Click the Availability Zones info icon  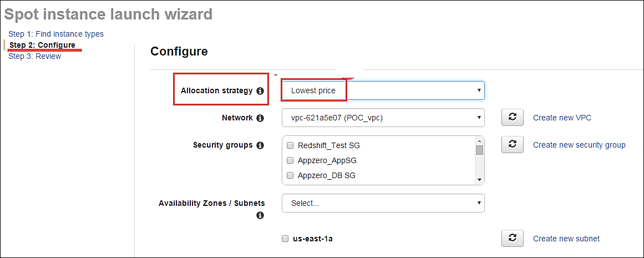(260, 215)
